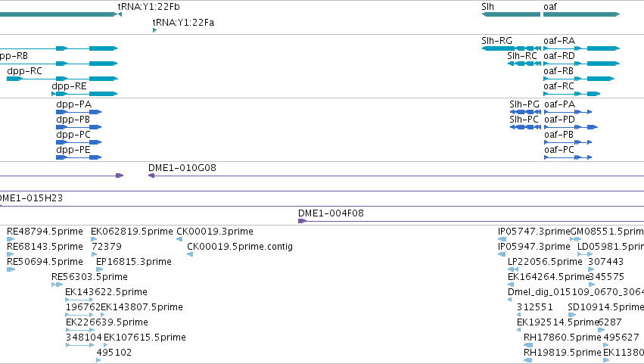
Task: Select the dpp-RC transcript glyph
Action: click(62, 79)
